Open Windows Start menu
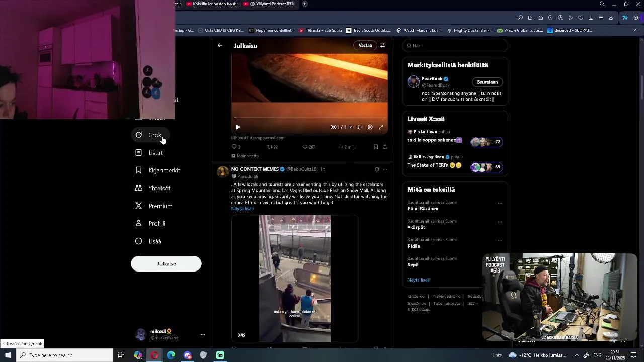The image size is (644, 362). (x=8, y=355)
